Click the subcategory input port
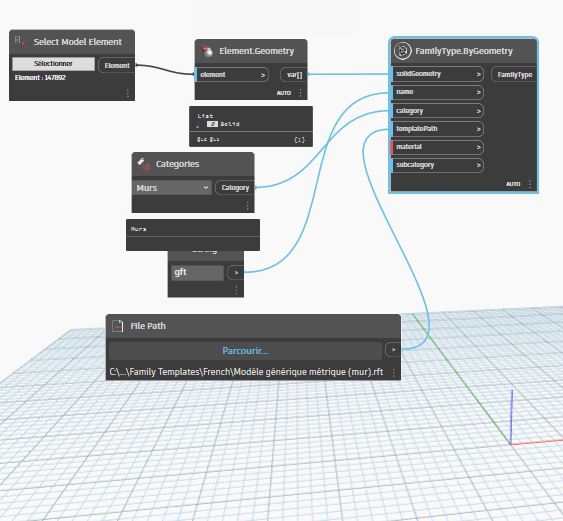This screenshot has height=521, width=563. point(437,165)
